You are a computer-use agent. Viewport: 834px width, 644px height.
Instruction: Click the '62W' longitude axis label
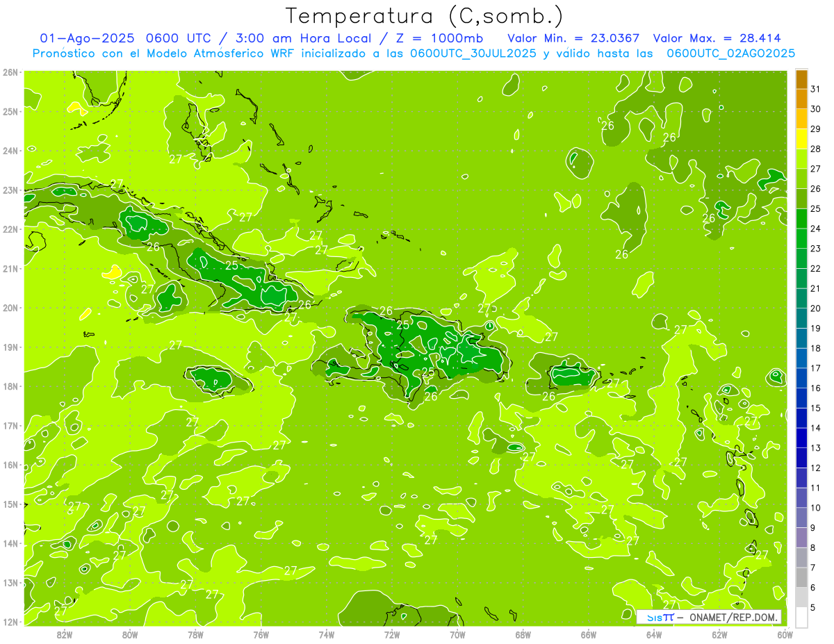719,634
